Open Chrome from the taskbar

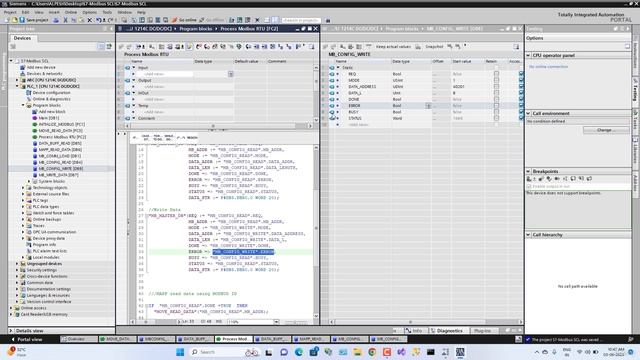(372, 352)
